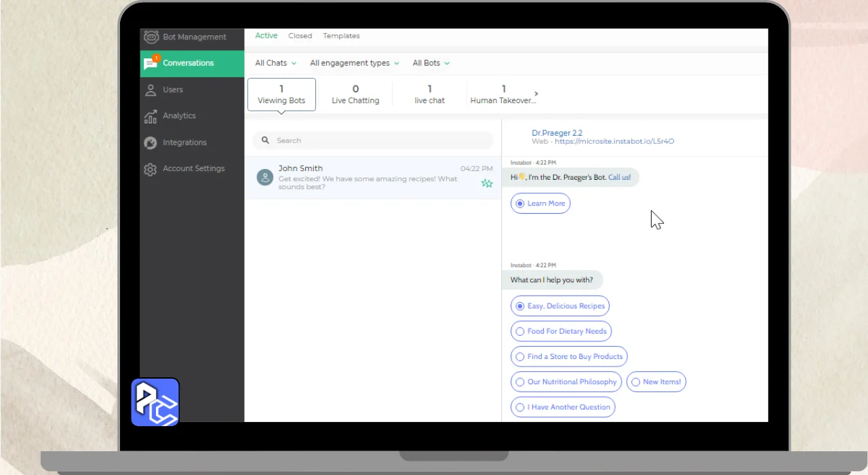Click the 04:22 PM timestamp
This screenshot has height=475, width=868.
click(477, 168)
